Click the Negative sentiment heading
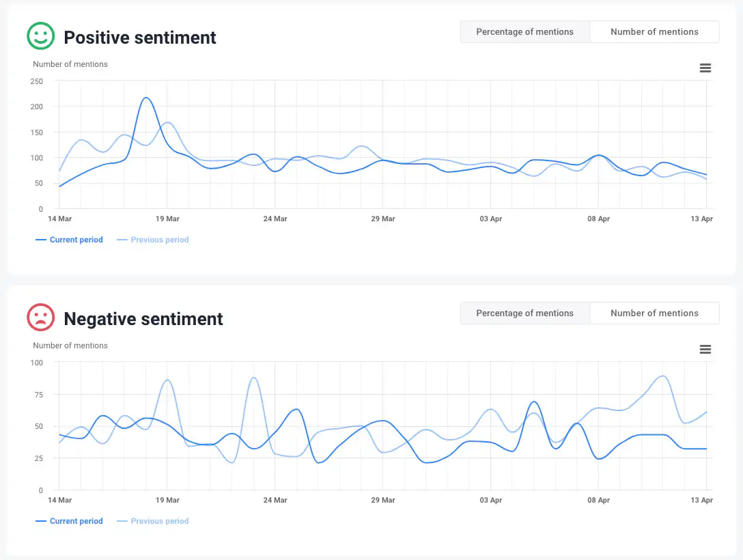 [143, 319]
